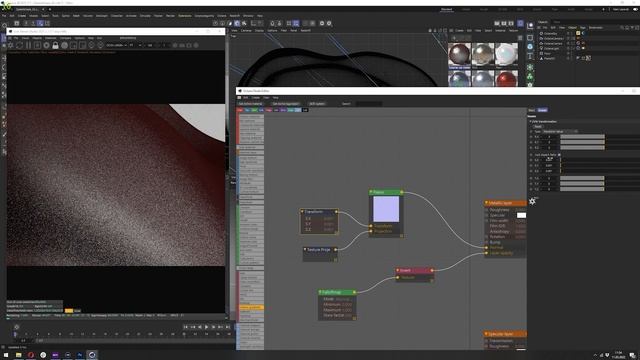This screenshot has width=640, height=360.
Task: Open viewport Cameras menu
Action: [x=246, y=30]
